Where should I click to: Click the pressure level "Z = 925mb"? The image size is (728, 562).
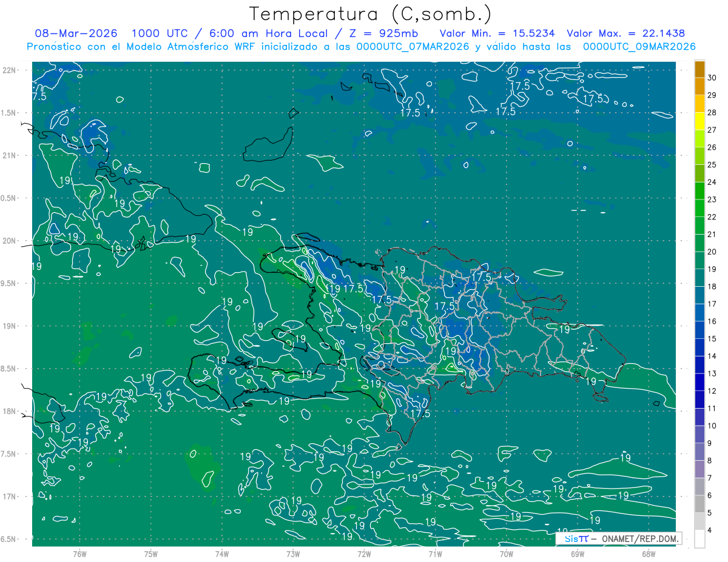[383, 33]
